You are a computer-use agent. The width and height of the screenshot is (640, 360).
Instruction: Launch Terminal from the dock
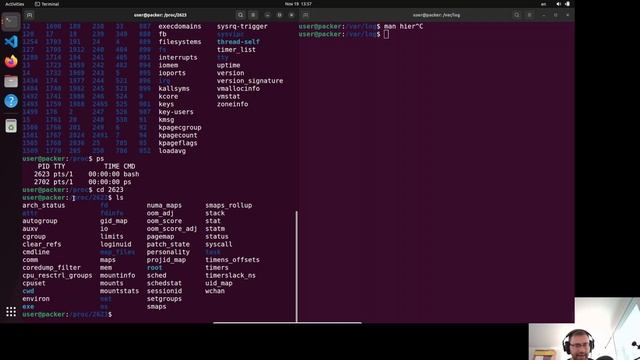[11, 22]
